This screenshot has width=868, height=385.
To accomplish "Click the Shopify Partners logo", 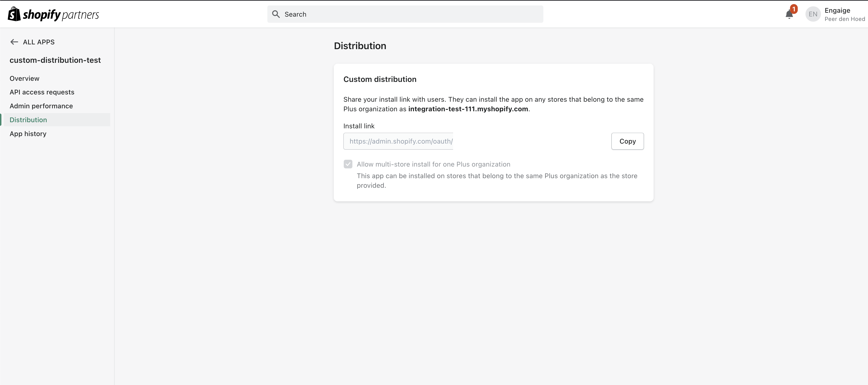I will tap(53, 14).
